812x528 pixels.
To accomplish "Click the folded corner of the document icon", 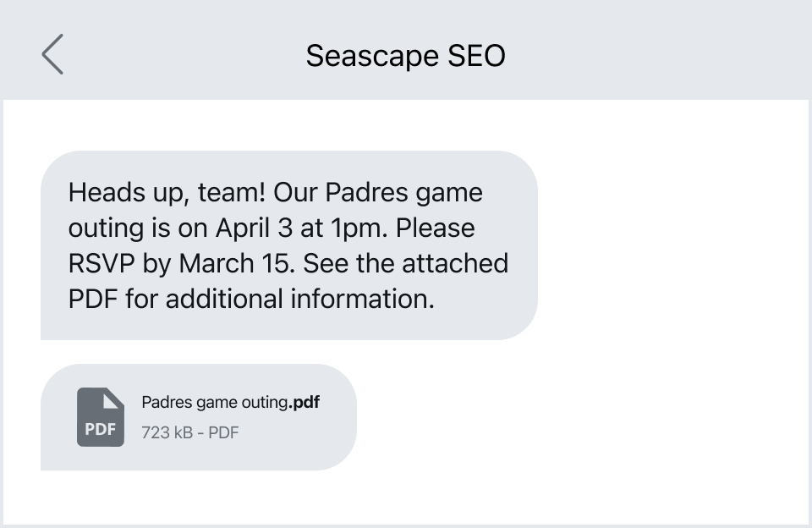I will [112, 399].
